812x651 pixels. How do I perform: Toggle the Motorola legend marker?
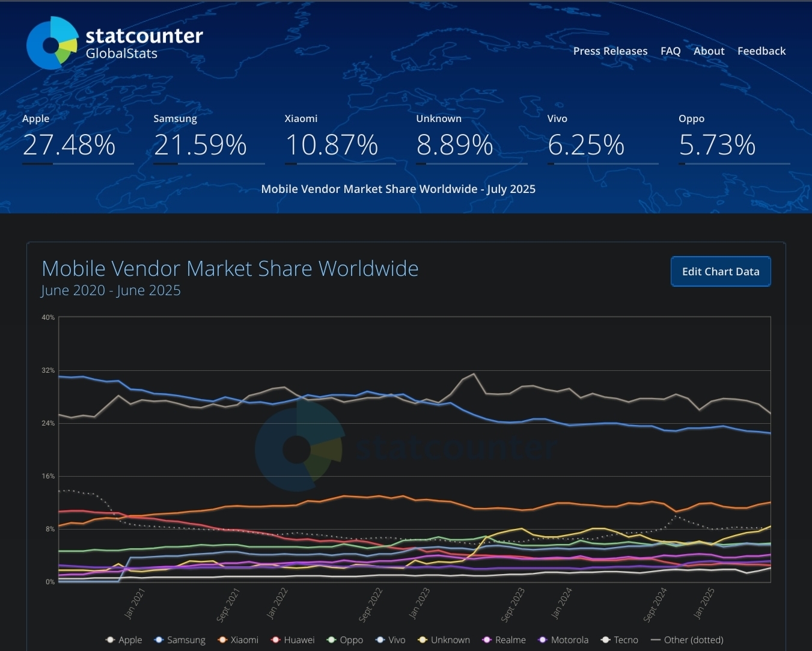[x=543, y=640]
